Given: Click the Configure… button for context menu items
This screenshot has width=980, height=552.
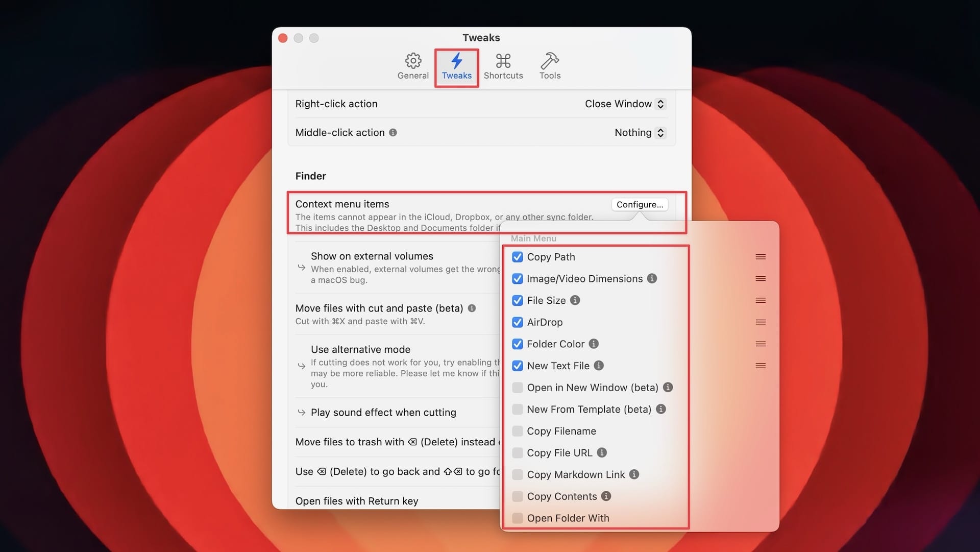Looking at the screenshot, I should (640, 204).
